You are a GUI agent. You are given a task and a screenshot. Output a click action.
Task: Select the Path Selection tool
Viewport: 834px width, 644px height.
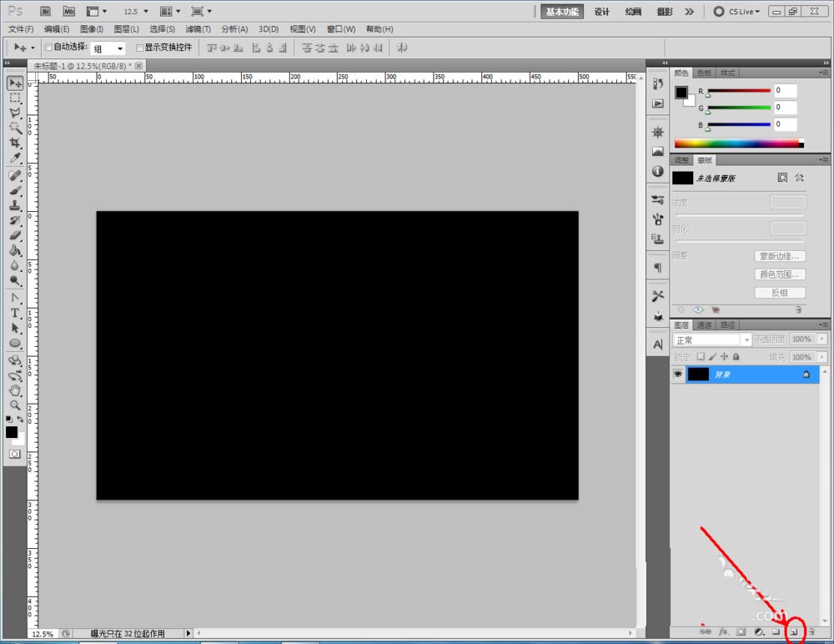pyautogui.click(x=15, y=328)
